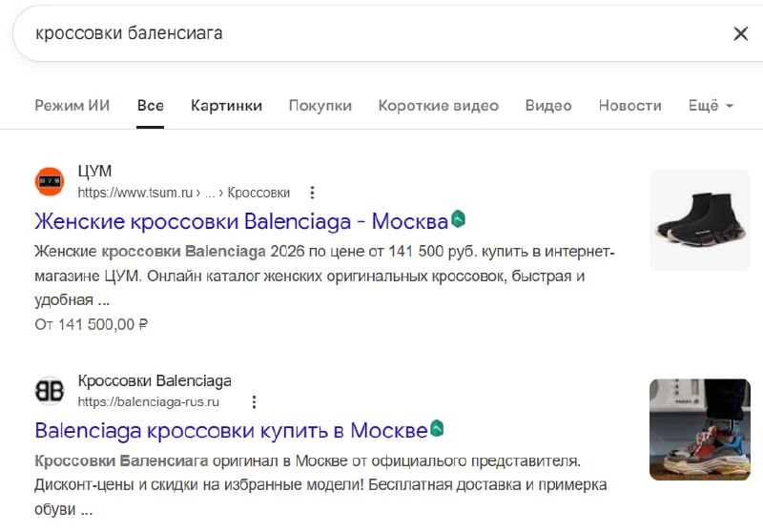Click green badge icon beside ЦУМ title
Screen dimensions: 763x532
pyautogui.click(x=459, y=220)
